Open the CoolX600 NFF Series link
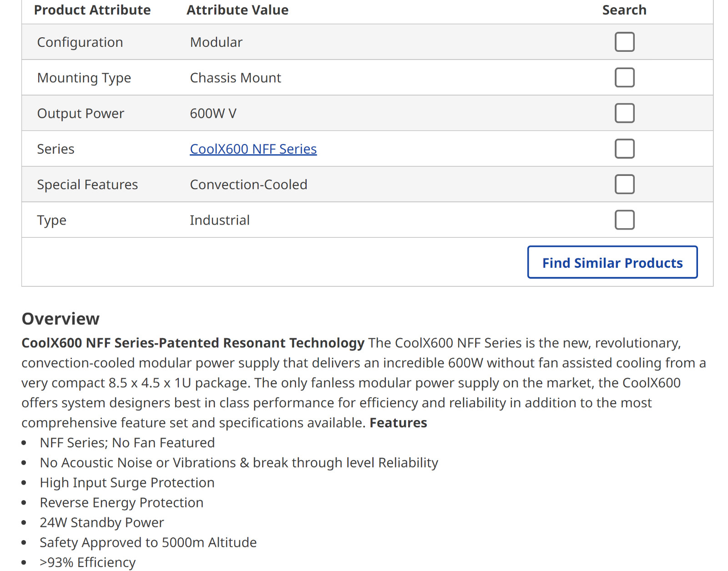The height and width of the screenshot is (571, 728). pos(253,149)
